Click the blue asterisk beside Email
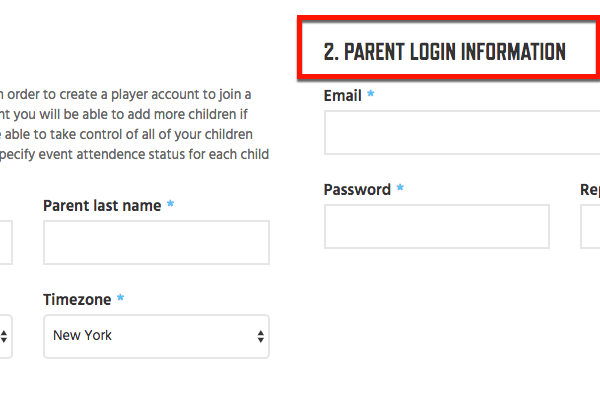The width and height of the screenshot is (600, 397). (x=370, y=93)
